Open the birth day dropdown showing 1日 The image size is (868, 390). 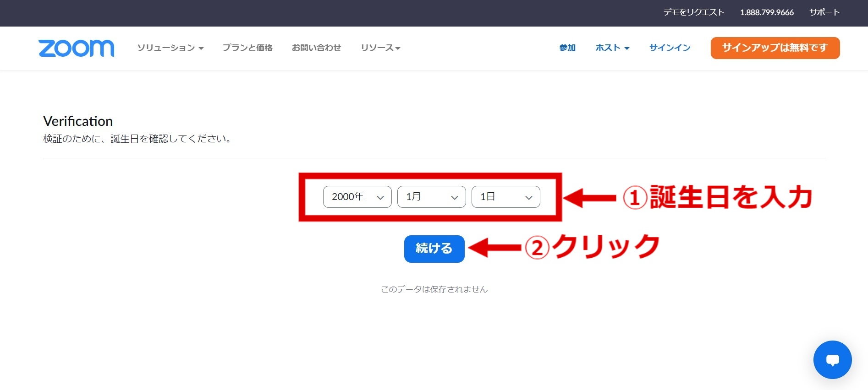point(506,197)
